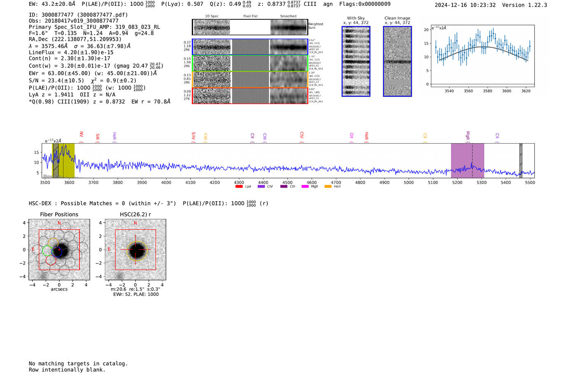Screen dimensions: 576x392
Task: Click the 'EWr = 63.00(±45.00)' line
Action: pos(93,74)
